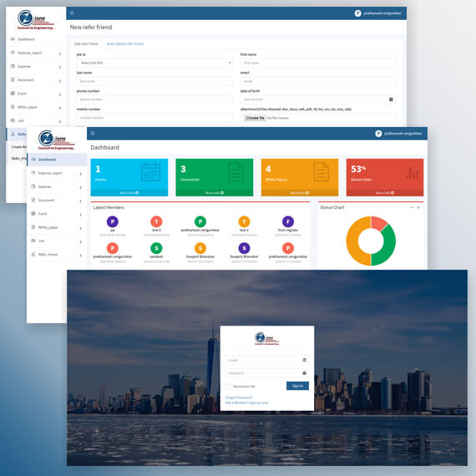Viewport: 476px width, 476px height.
Task: Click Document sidebar icon in Dashboard window
Action: (x=33, y=200)
